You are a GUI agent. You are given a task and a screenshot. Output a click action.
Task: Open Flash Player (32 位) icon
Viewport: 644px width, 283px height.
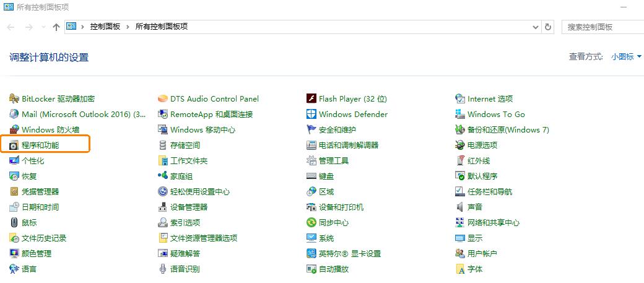click(x=311, y=99)
